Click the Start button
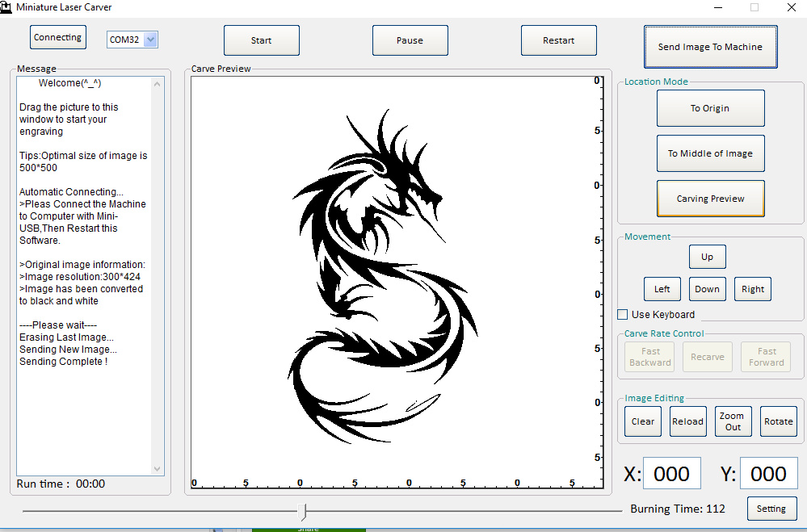The width and height of the screenshot is (807, 532). [x=262, y=40]
